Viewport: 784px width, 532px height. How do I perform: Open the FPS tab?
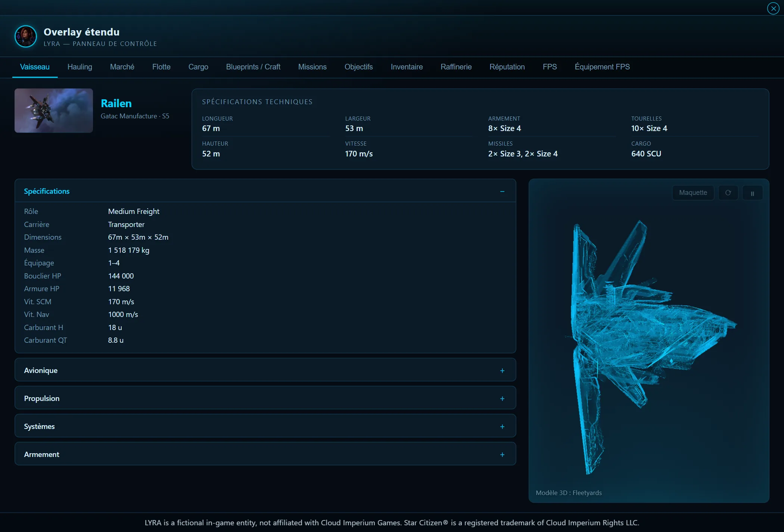point(550,67)
